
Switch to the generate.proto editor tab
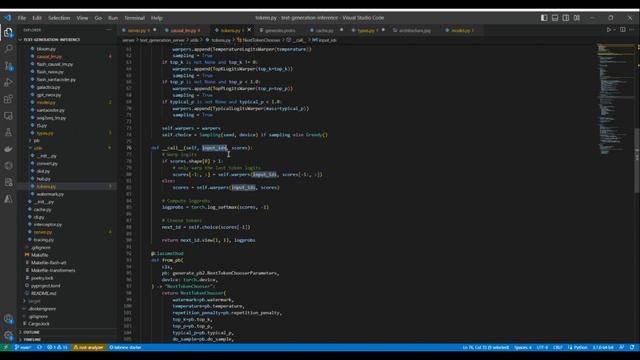point(280,30)
